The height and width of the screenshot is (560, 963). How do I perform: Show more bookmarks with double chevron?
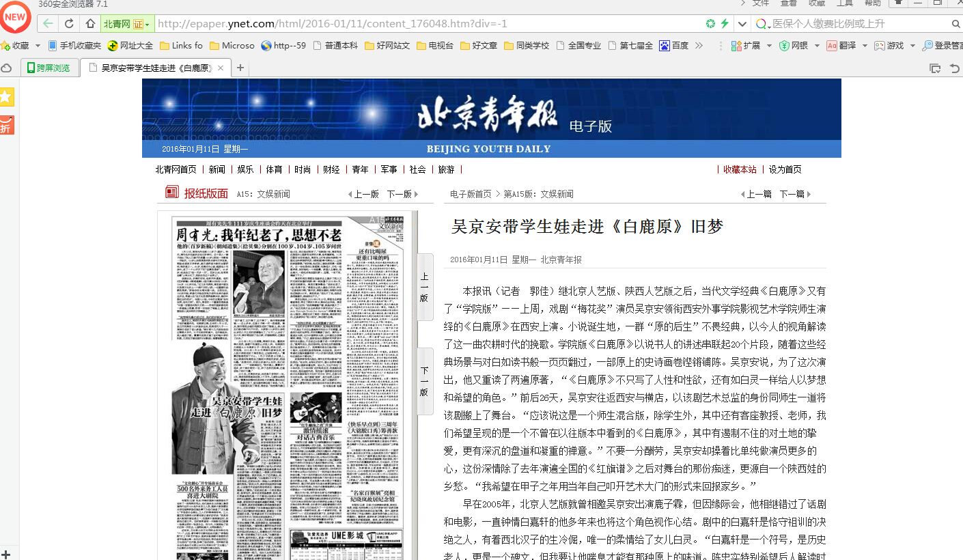[699, 46]
